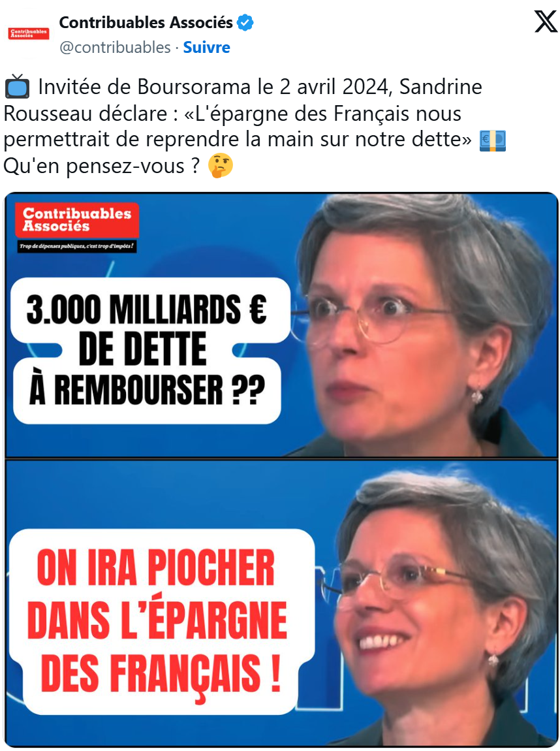
Task: Open the Contribuables Associés display name
Action: coord(146,22)
